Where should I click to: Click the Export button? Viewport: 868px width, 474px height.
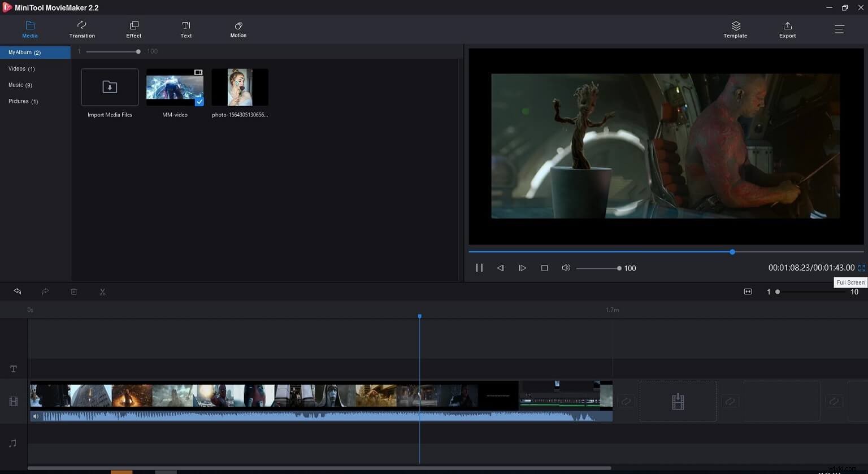click(x=787, y=29)
